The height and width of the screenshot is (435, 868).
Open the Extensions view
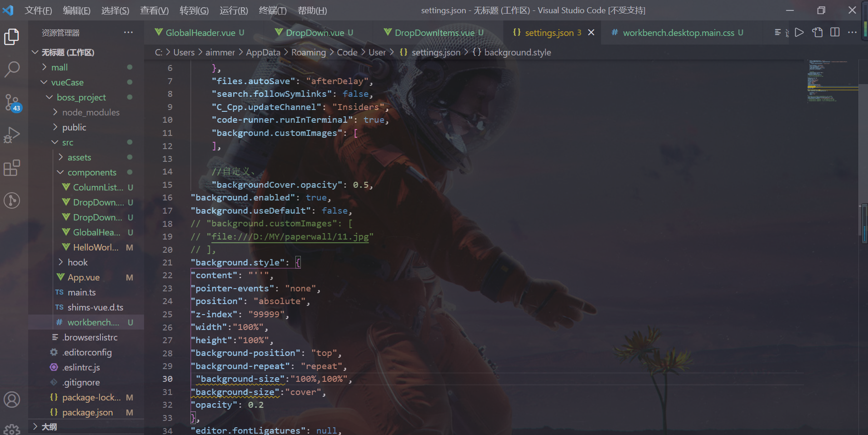coord(12,168)
